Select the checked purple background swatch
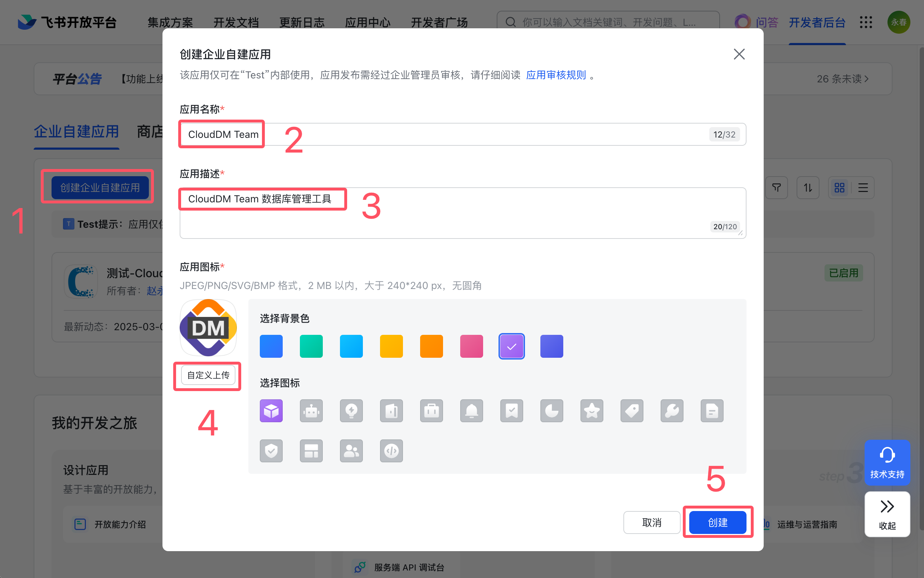This screenshot has width=924, height=578. pos(511,346)
